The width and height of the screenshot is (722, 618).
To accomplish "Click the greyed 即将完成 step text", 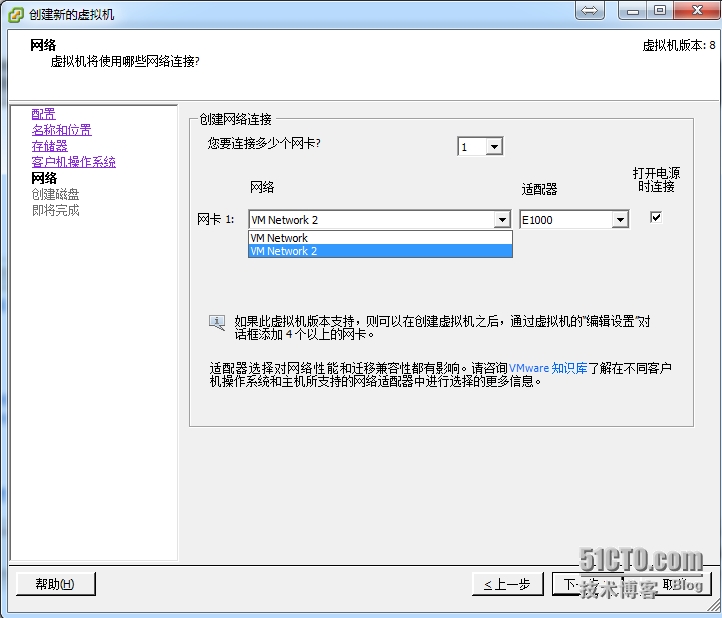I will 55,210.
